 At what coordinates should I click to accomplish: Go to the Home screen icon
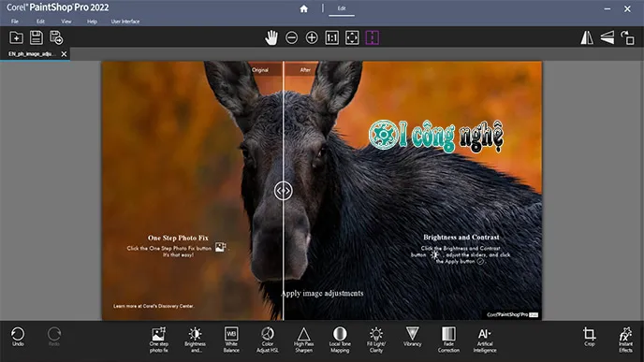[x=303, y=8]
